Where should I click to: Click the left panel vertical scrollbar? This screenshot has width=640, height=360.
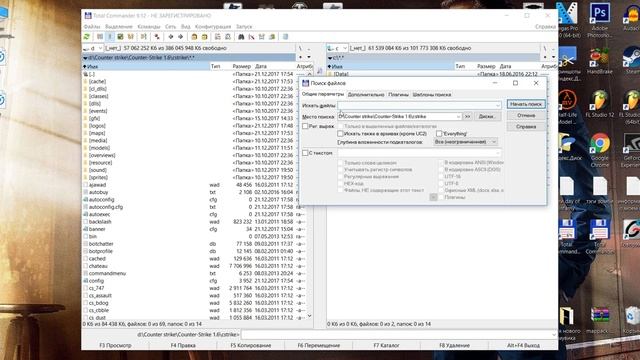[x=309, y=195]
